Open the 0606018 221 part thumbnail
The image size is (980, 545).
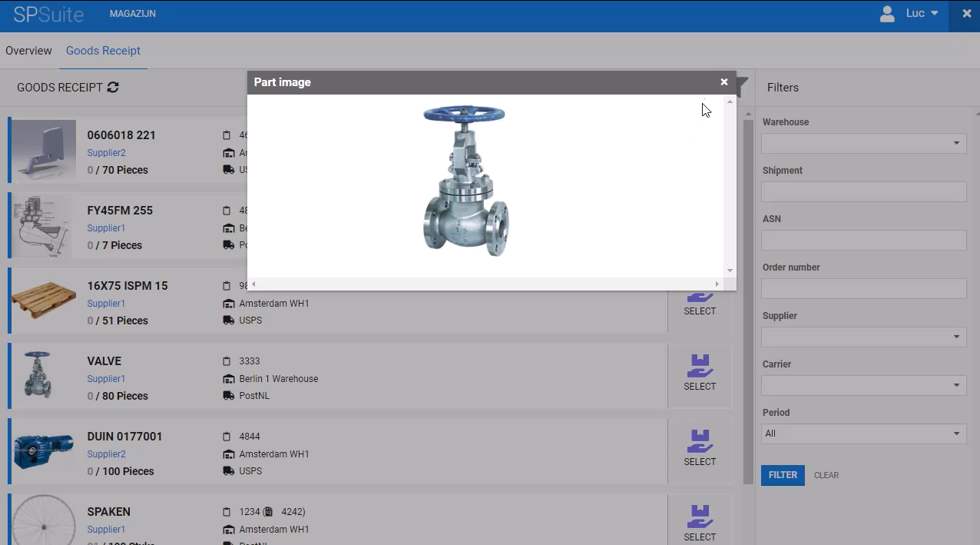click(44, 151)
